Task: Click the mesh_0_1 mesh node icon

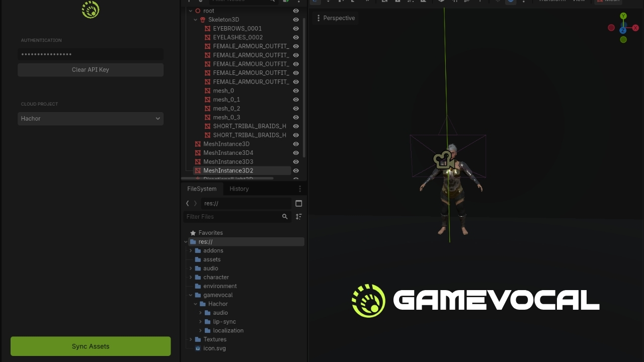Action: click(208, 100)
